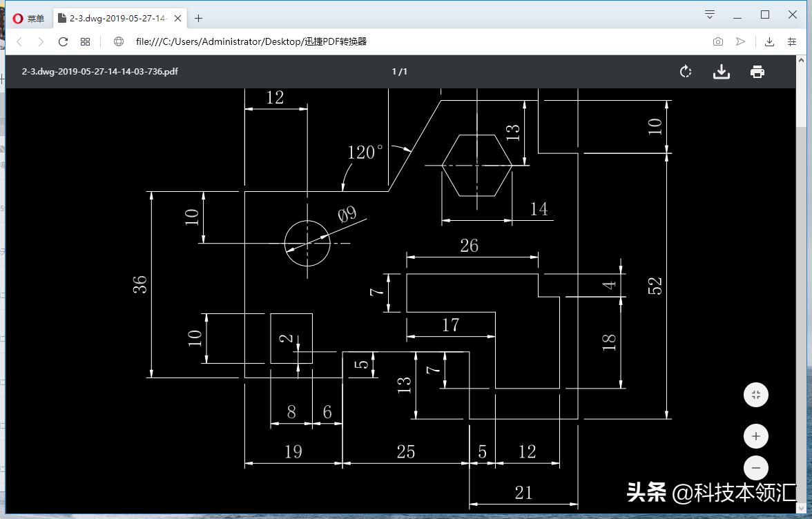
Task: Maximize the Opera browser window
Action: coord(765,15)
